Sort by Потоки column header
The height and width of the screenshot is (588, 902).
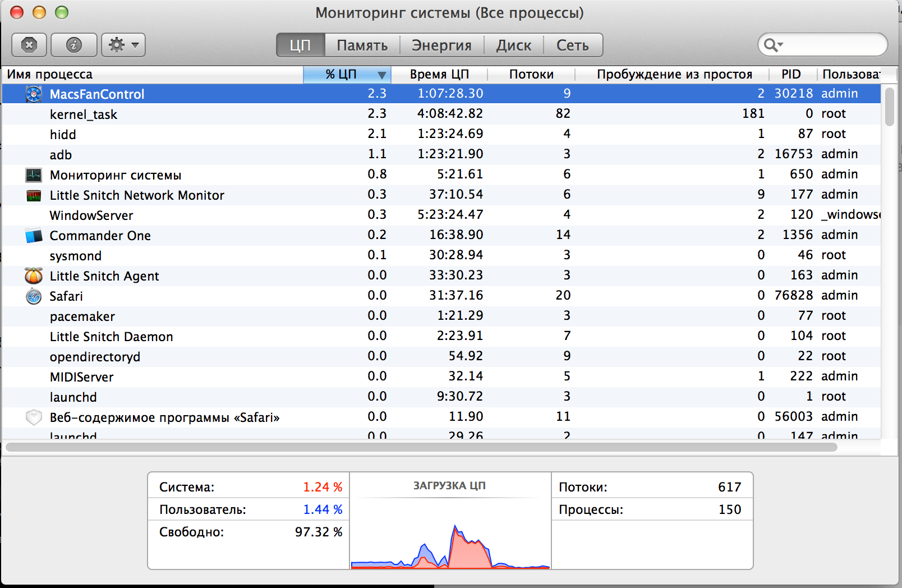click(531, 75)
